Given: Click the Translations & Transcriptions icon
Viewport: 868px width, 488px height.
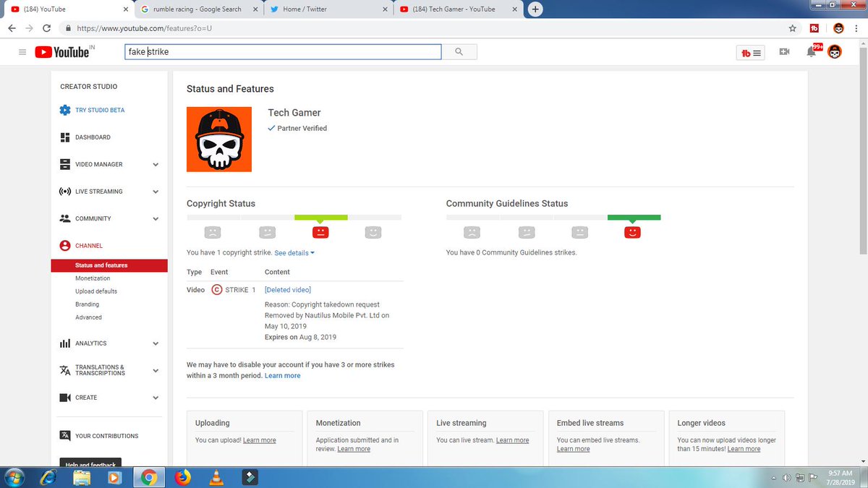Looking at the screenshot, I should tap(65, 370).
